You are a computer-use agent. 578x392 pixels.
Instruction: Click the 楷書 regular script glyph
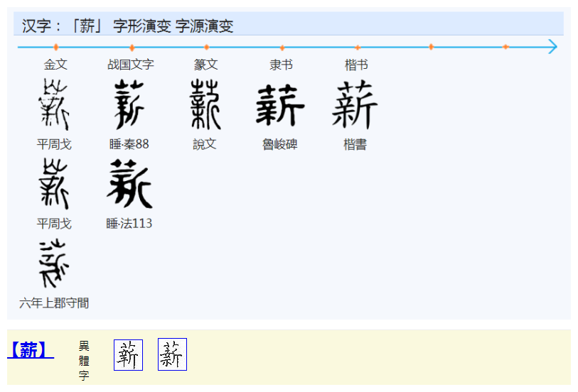355,104
